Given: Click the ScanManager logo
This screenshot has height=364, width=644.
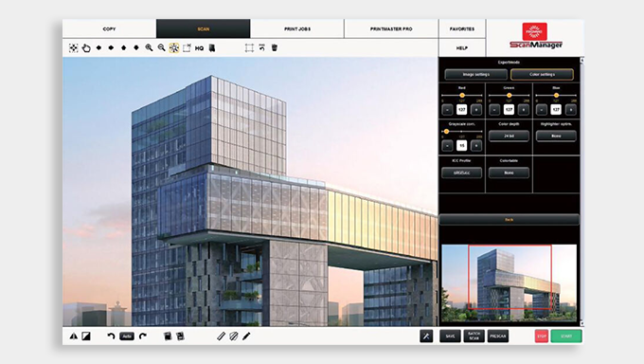Looking at the screenshot, I should (x=536, y=36).
